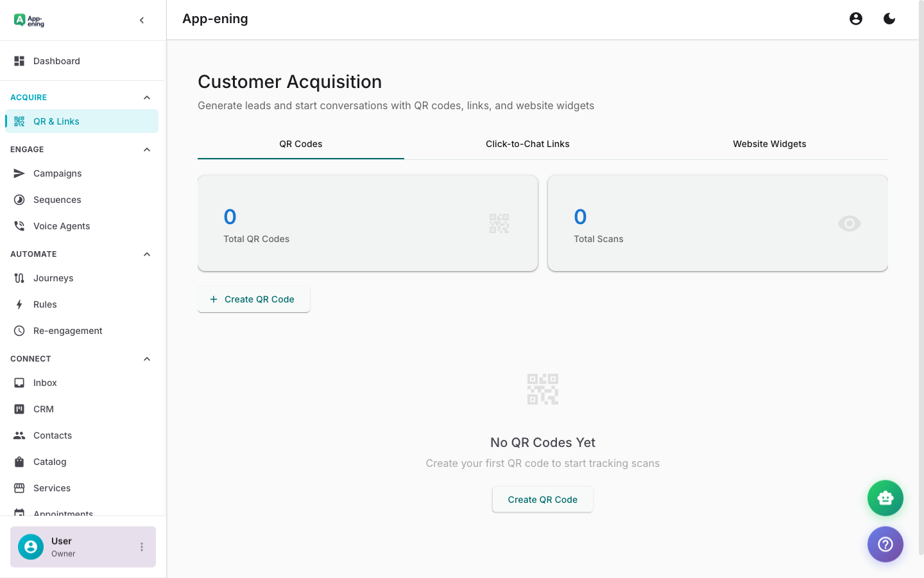Click the CRM sidebar icon
This screenshot has width=924, height=578.
point(19,408)
